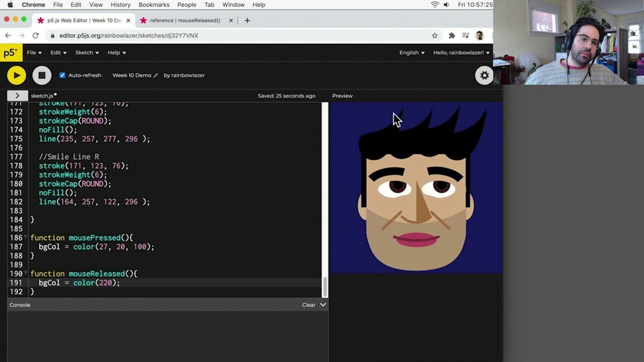
Task: Open the p5 Edit dropdown menu
Action: pyautogui.click(x=58, y=52)
